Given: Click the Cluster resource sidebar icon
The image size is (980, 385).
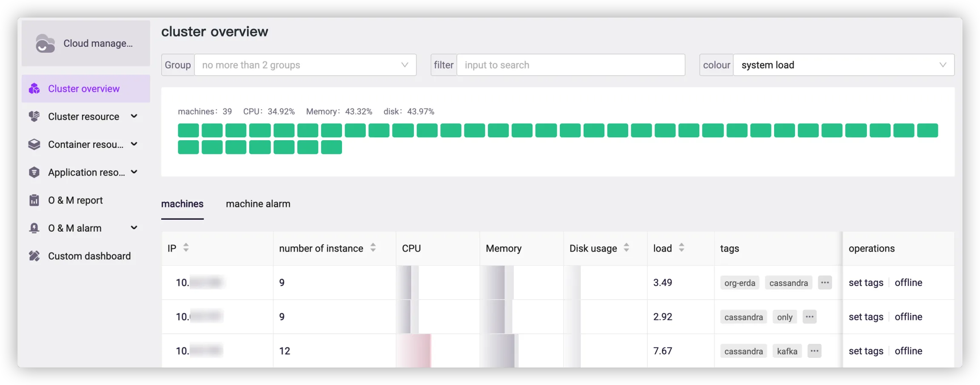Looking at the screenshot, I should click(34, 116).
